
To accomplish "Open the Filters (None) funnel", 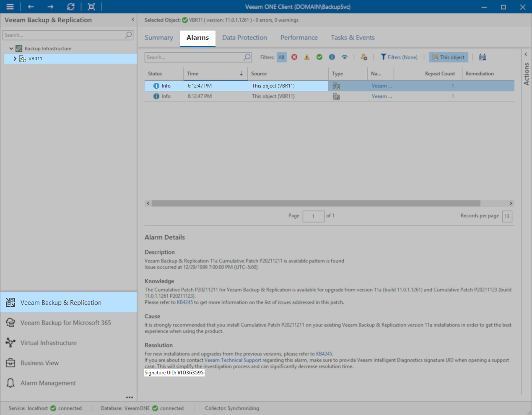I will coord(399,57).
